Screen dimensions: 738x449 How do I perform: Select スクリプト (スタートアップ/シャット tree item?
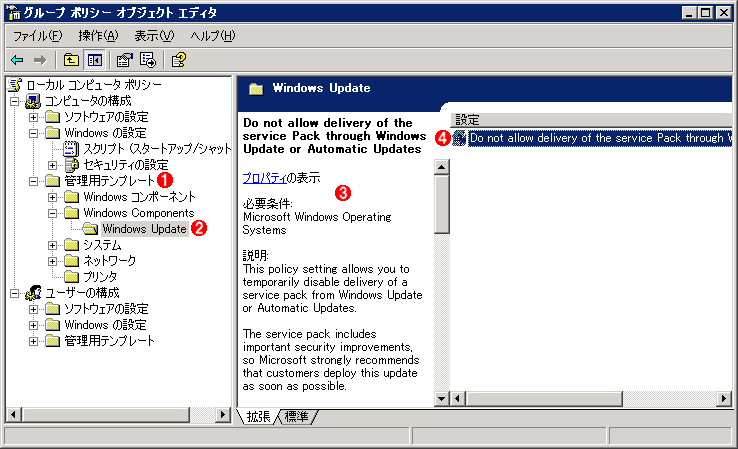click(157, 149)
